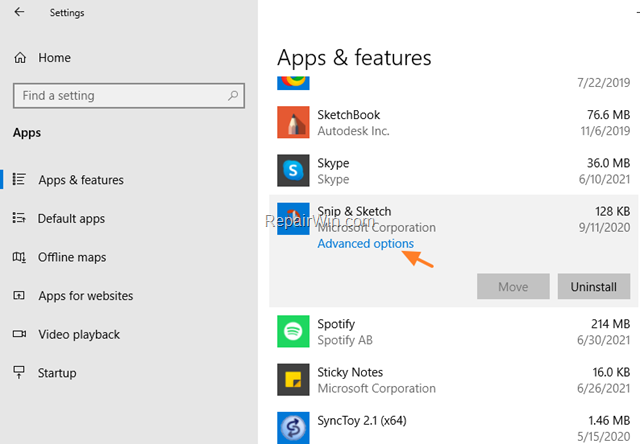Viewport: 640px width, 444px height.
Task: Select Sticky Notes app name
Action: coord(350,372)
